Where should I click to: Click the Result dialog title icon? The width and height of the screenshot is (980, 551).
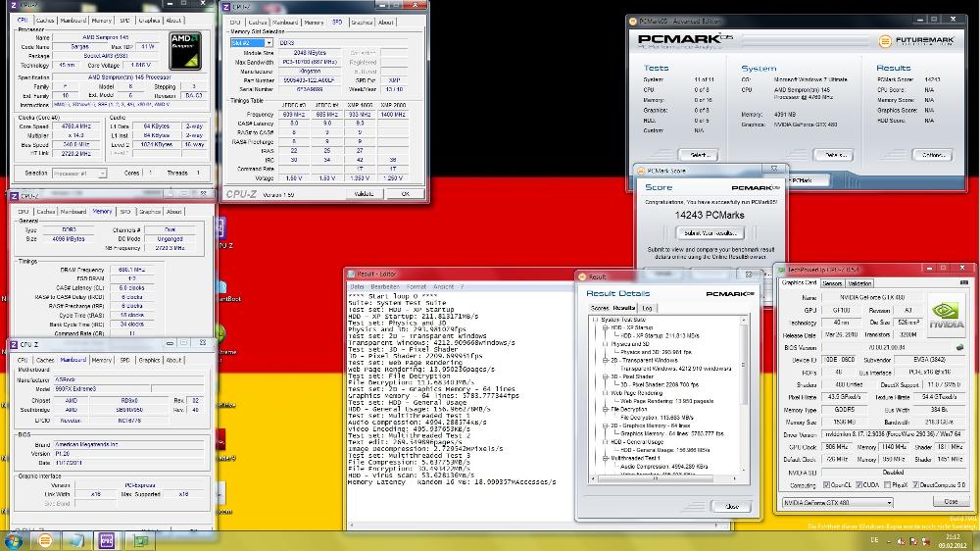582,276
